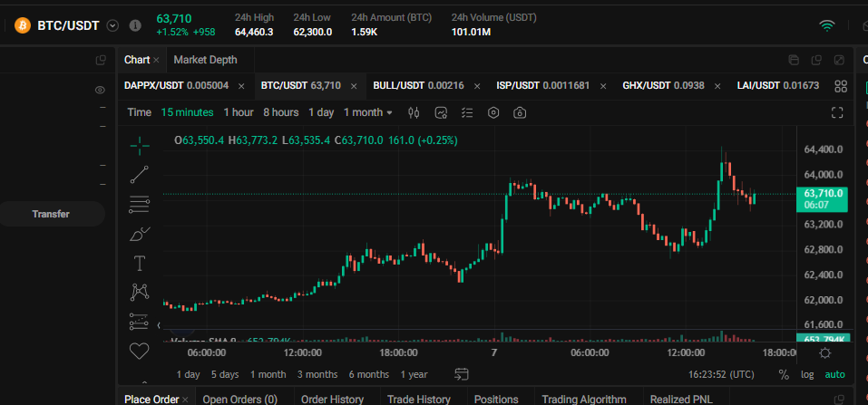
Task: Collapse the drawing toolbar arrow
Action: click(160, 325)
